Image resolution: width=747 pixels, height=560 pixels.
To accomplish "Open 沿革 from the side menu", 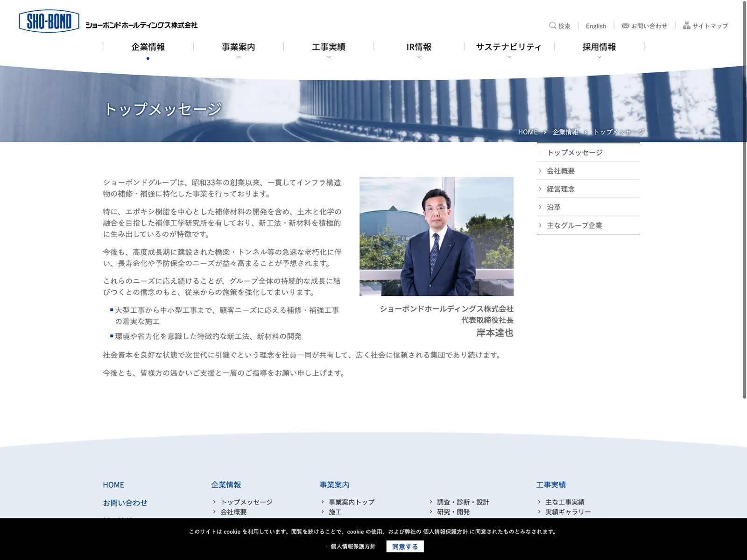I will click(x=554, y=207).
